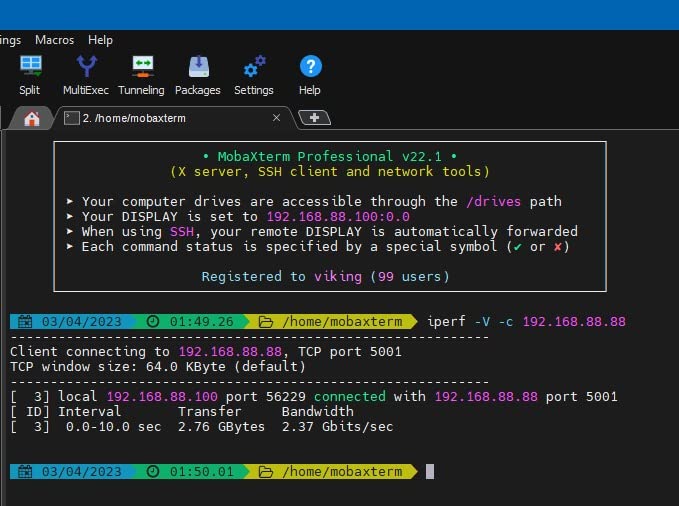Viewport: 679px width, 506px height.
Task: Click the blue Help question-mark icon
Action: (x=310, y=66)
